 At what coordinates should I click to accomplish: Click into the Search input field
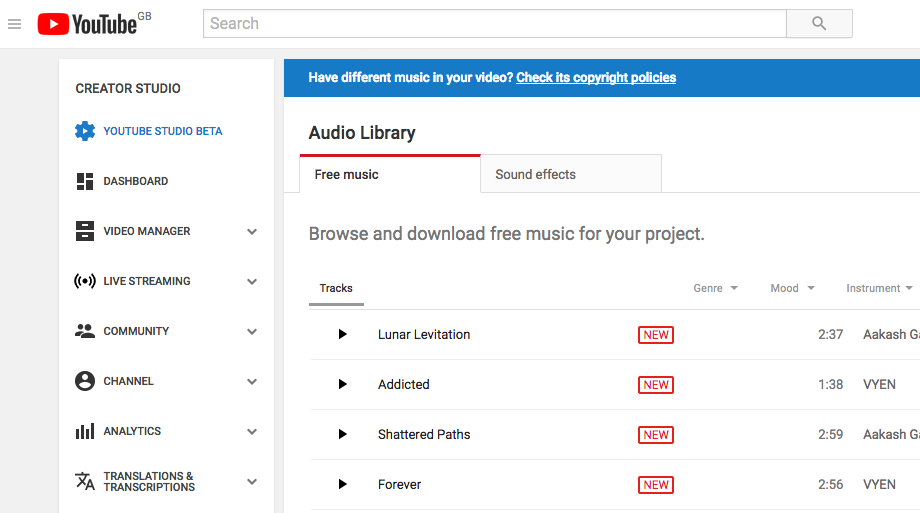pos(495,23)
